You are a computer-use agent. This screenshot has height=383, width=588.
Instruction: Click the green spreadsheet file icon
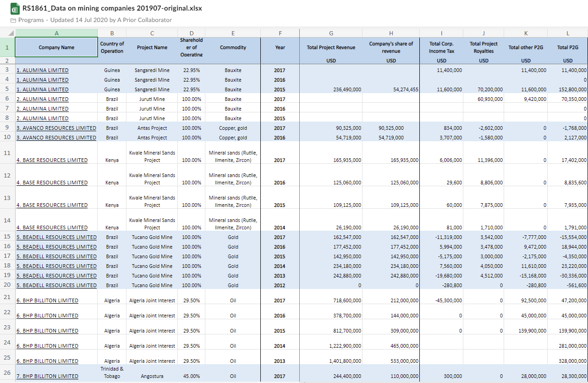click(15, 9)
